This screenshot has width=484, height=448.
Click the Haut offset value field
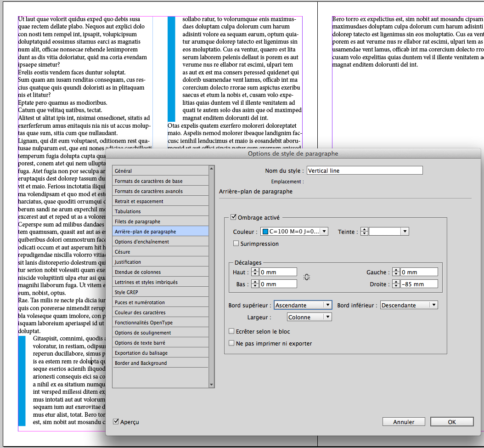click(278, 272)
